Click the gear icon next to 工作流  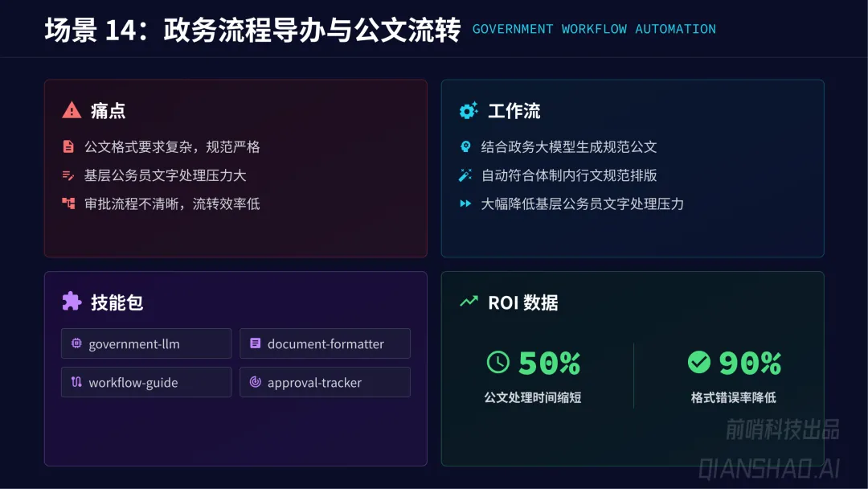pyautogui.click(x=469, y=110)
